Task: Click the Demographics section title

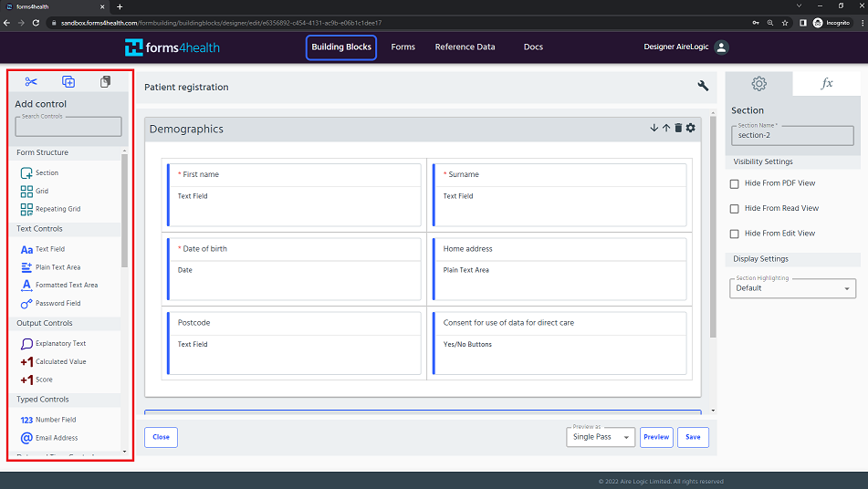Action: pyautogui.click(x=186, y=129)
